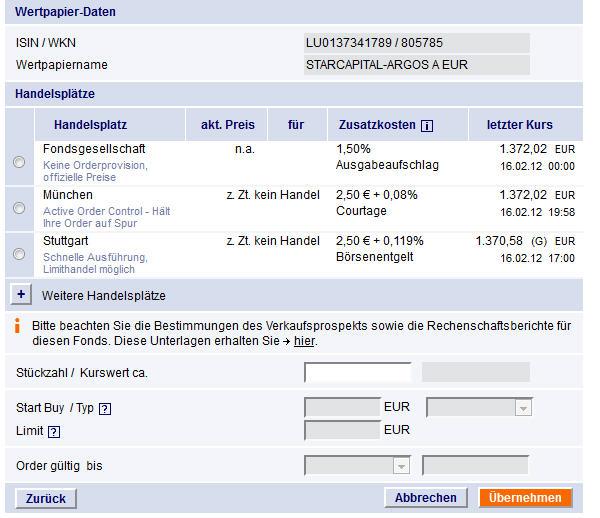Open the Order gültig bis dropdown
The width and height of the screenshot is (600, 518).
coord(357,466)
